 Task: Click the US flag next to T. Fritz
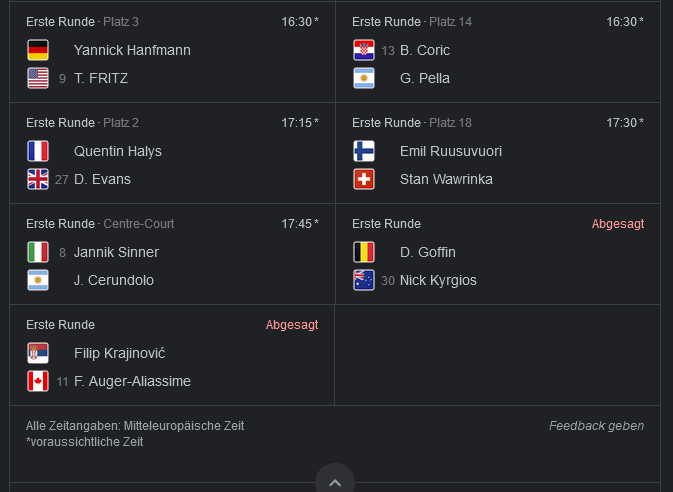pyautogui.click(x=38, y=78)
